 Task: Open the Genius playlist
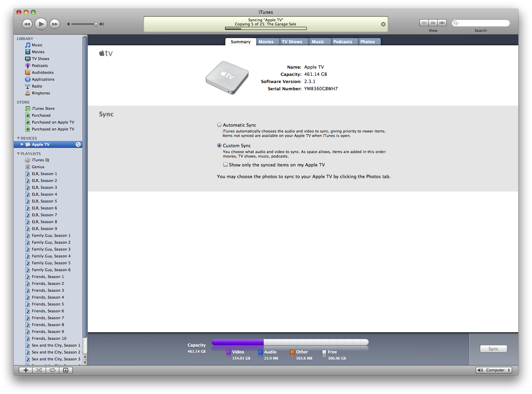[x=48, y=167]
